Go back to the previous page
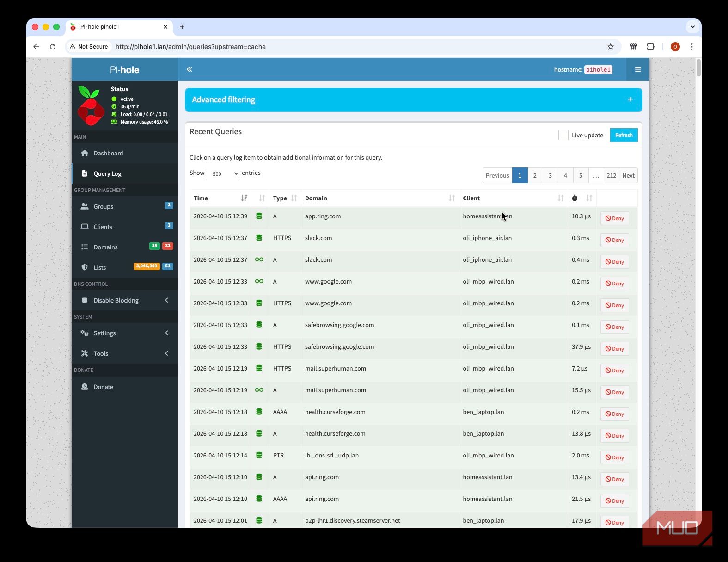This screenshot has width=728, height=562. point(36,47)
